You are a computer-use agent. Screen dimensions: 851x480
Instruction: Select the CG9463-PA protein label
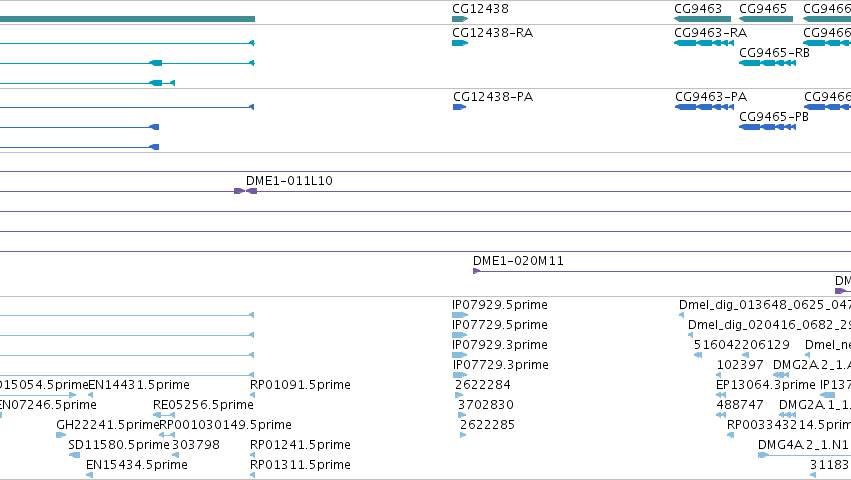711,97
